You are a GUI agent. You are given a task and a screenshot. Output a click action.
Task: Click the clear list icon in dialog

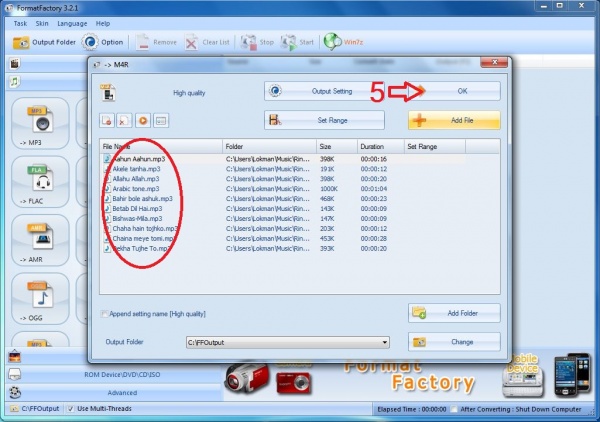pyautogui.click(x=124, y=121)
